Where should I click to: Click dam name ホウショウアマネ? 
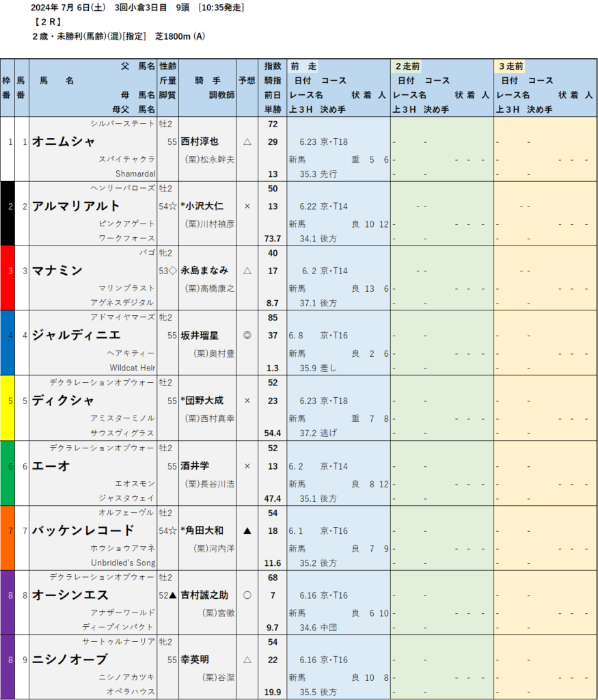(122, 548)
